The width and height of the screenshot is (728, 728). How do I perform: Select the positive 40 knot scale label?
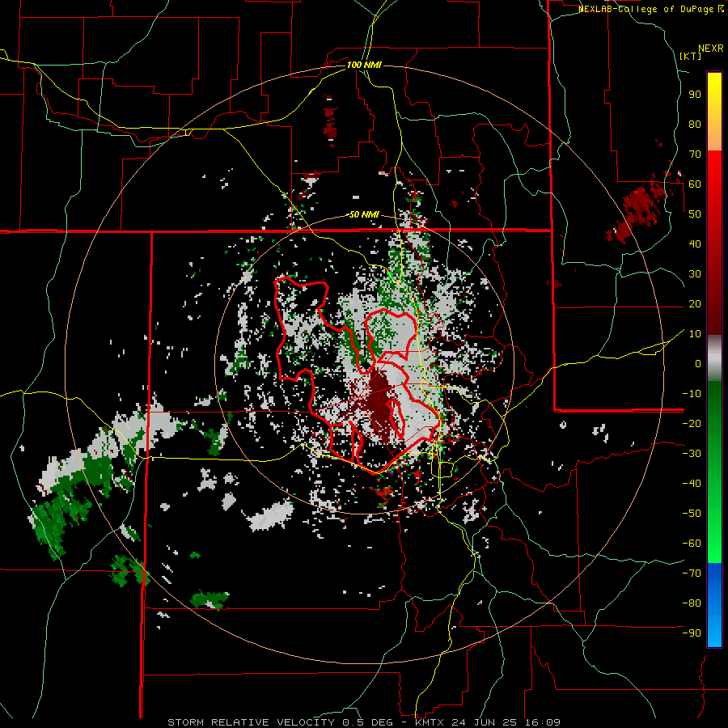[x=695, y=243]
